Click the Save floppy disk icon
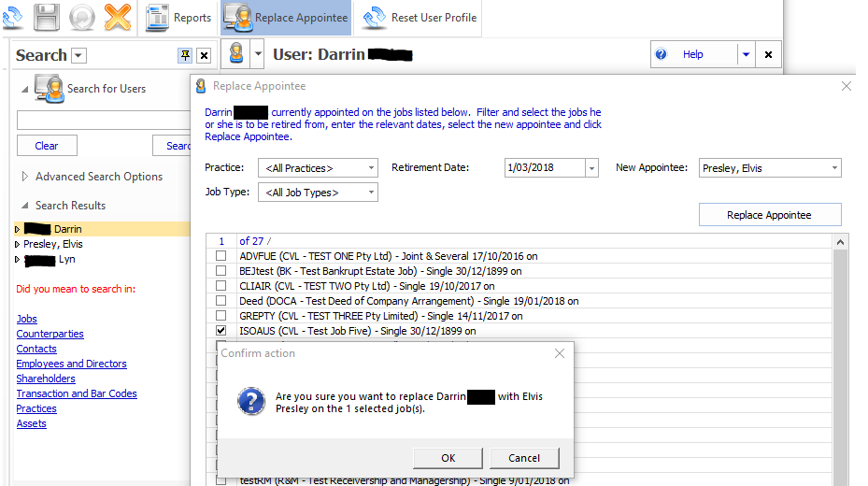 tap(48, 17)
